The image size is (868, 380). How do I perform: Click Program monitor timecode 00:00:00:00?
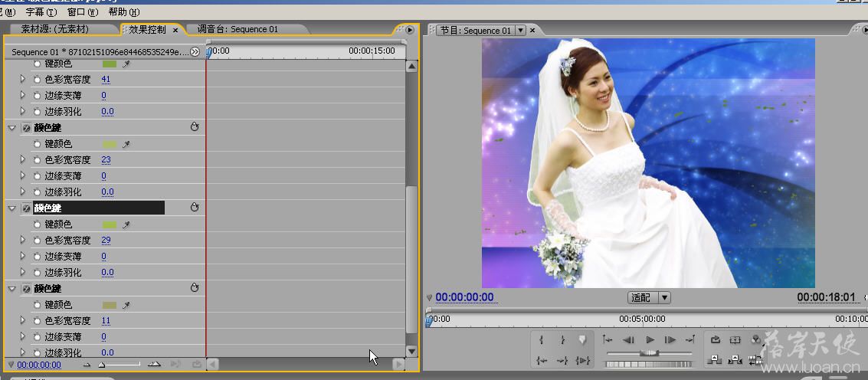[464, 297]
